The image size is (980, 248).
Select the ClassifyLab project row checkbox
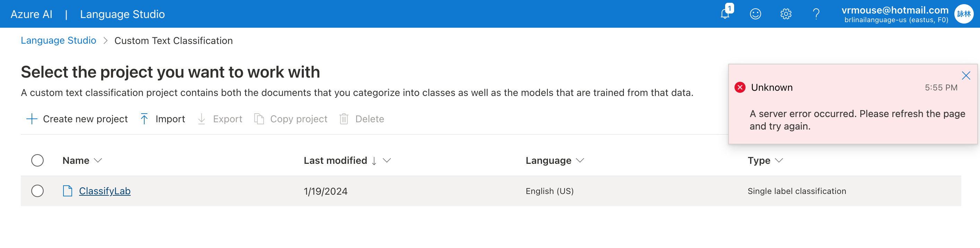(x=37, y=191)
